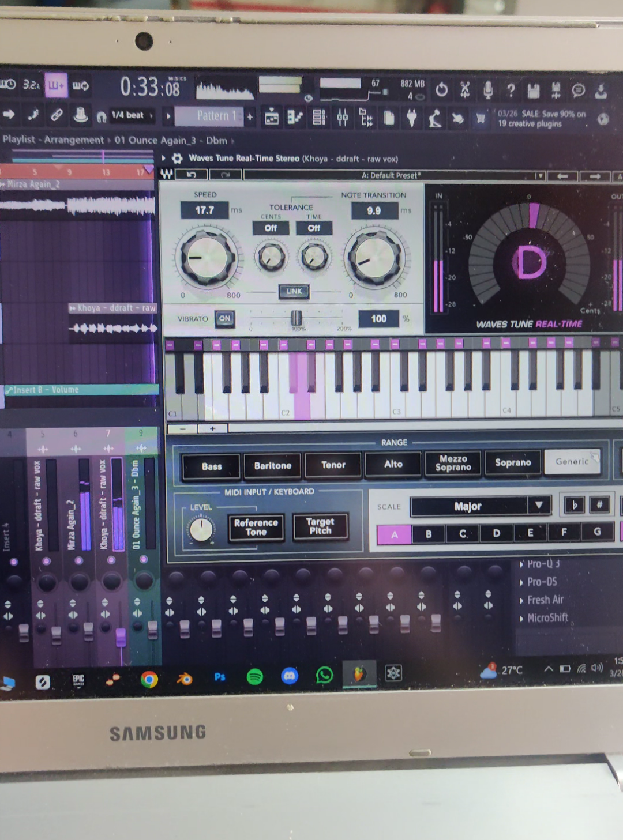This screenshot has width=623, height=840.
Task: Expand the Fresh Air browser item
Action: (522, 601)
